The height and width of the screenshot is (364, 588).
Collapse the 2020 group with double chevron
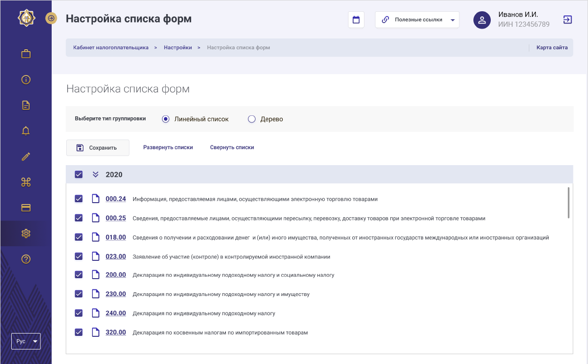[95, 174]
